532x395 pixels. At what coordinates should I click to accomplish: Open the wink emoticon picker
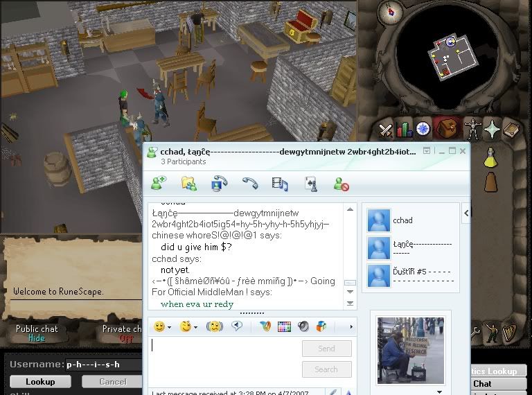186,326
